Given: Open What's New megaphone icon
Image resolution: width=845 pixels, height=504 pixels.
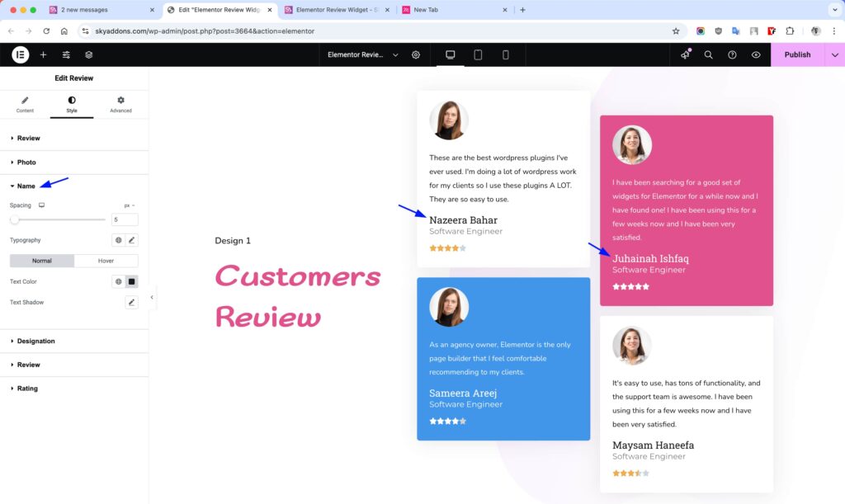Looking at the screenshot, I should coord(685,54).
